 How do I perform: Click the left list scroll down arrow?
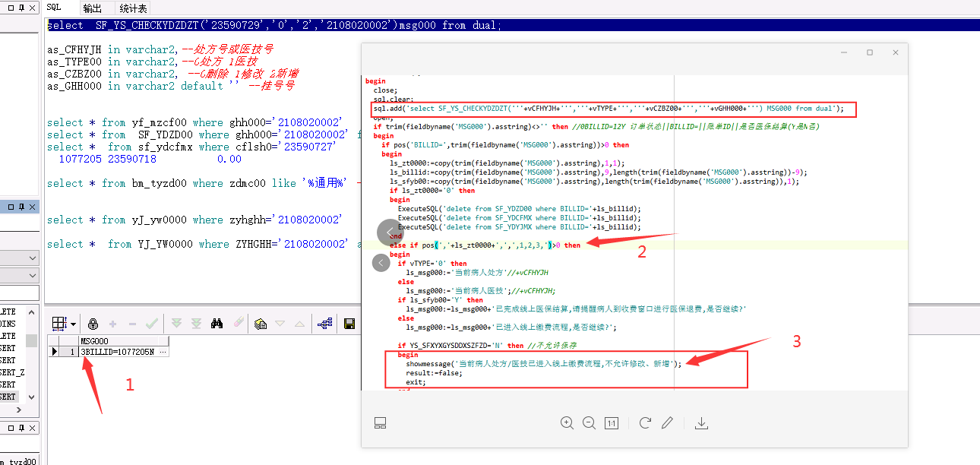coord(32,397)
